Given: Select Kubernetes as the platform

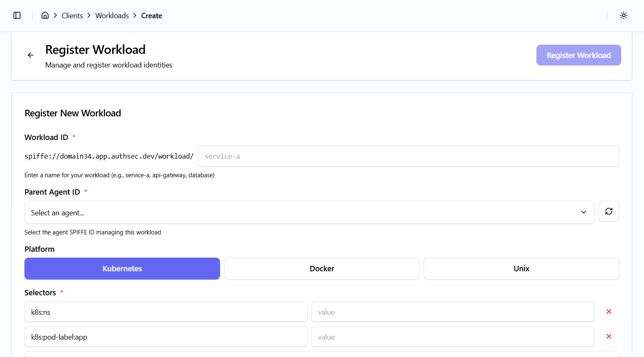Looking at the screenshot, I should [x=122, y=269].
